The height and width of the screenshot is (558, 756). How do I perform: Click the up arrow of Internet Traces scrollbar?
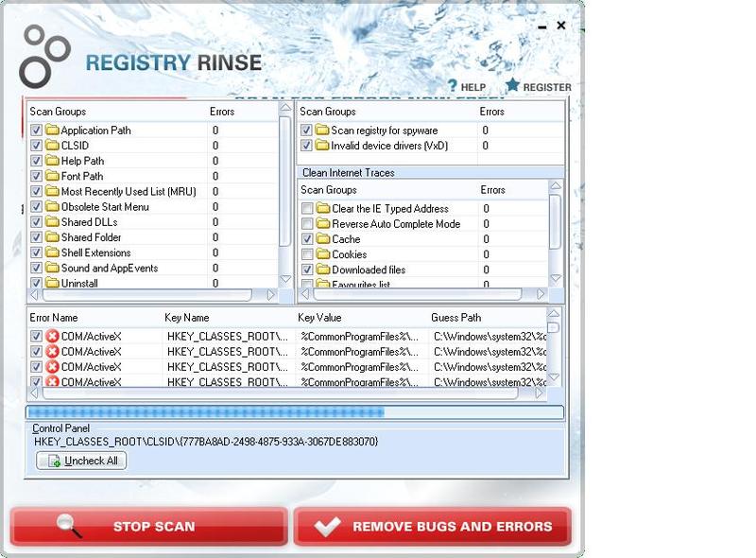[x=556, y=185]
